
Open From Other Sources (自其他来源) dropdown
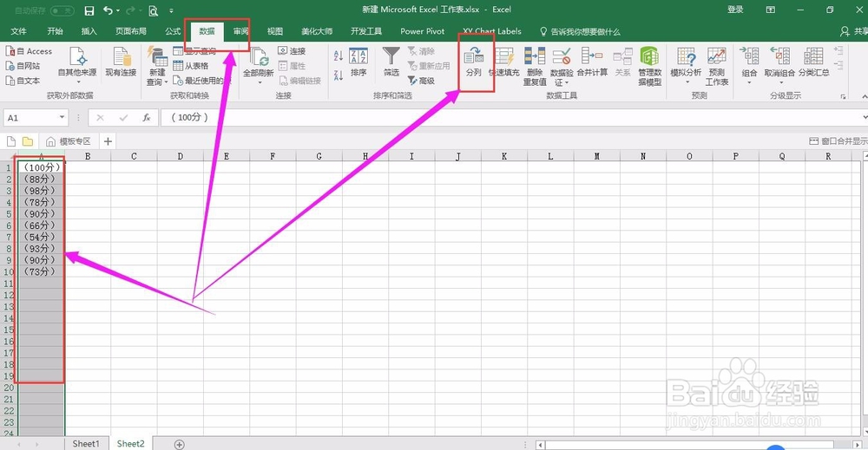[77, 65]
